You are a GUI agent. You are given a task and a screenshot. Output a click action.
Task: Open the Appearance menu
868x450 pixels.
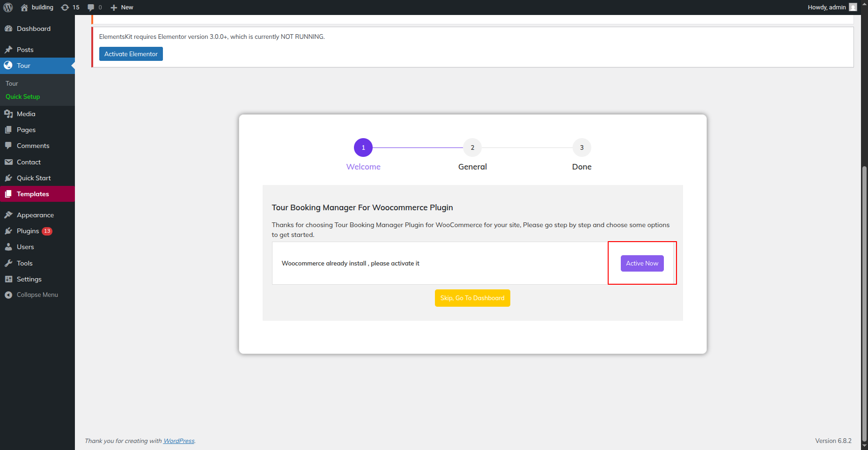click(35, 215)
